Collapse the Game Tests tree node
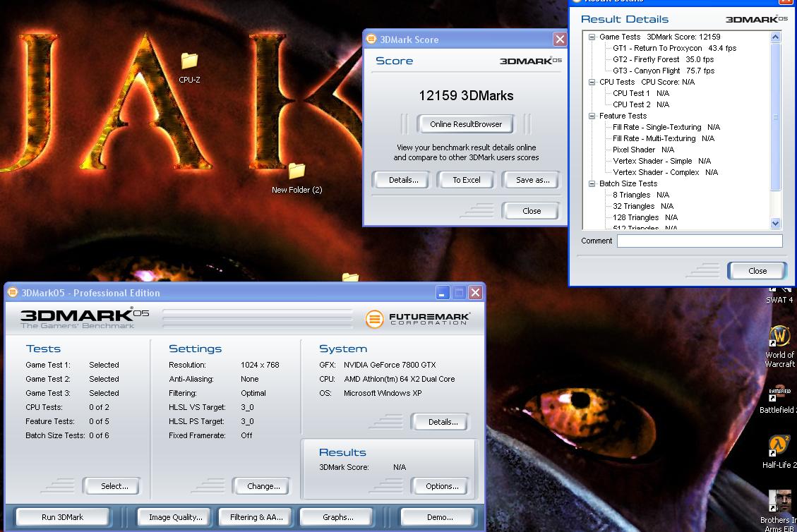Screen dimensions: 797x532 point(592,37)
